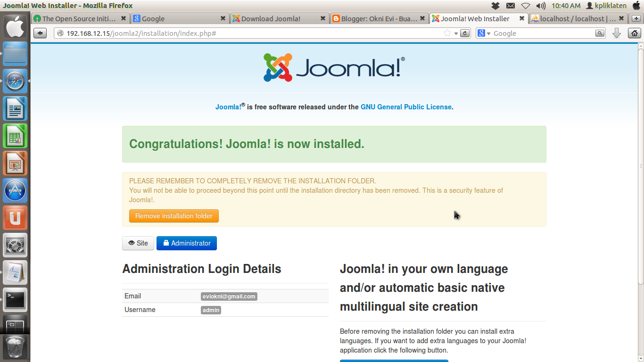Screen dimensions: 644x362
Task: Open the search engine selector dropdown
Action: coord(484,33)
